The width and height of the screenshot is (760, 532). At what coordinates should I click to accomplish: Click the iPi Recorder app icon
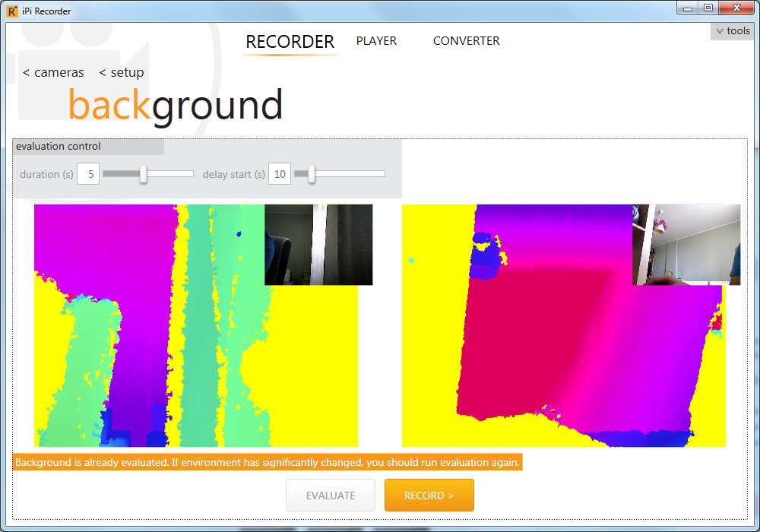pos(13,11)
